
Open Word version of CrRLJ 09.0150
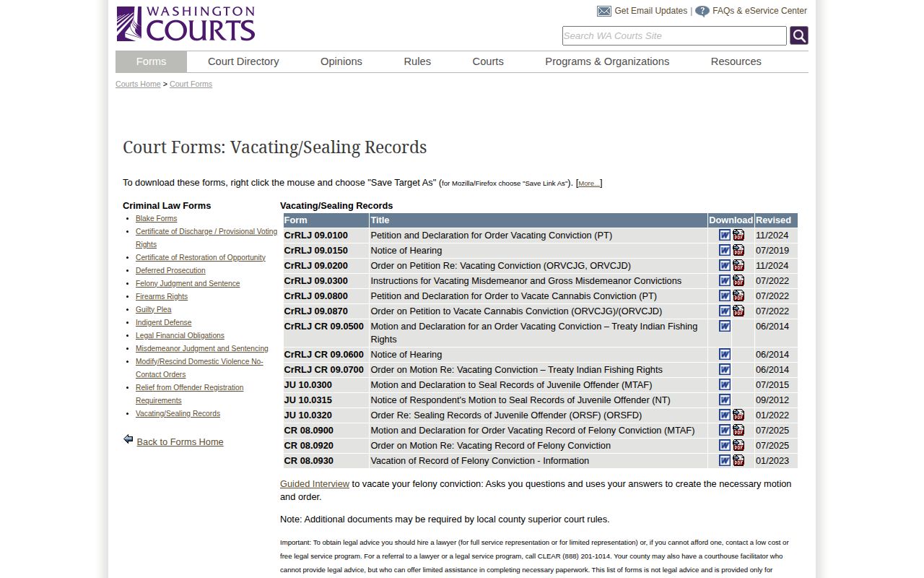tap(725, 250)
